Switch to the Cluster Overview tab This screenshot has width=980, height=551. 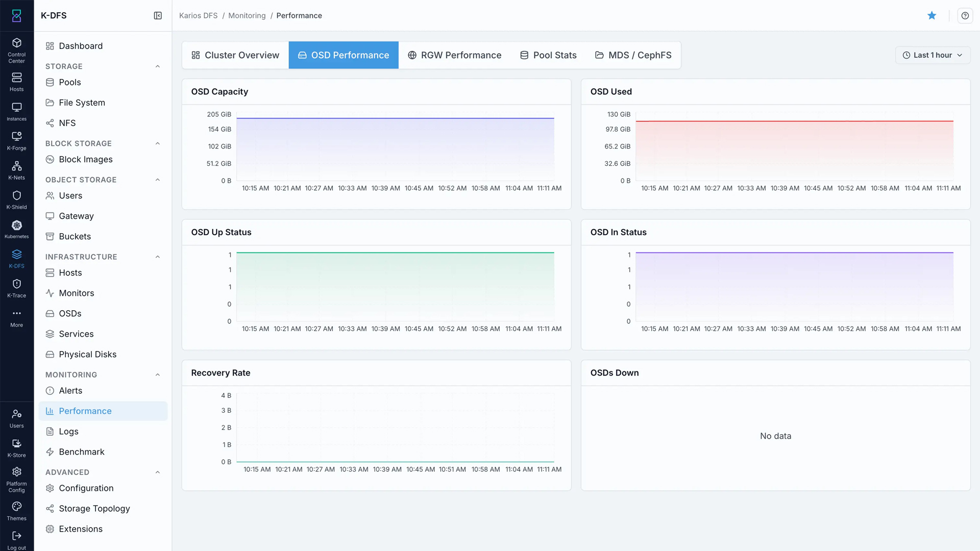click(235, 55)
